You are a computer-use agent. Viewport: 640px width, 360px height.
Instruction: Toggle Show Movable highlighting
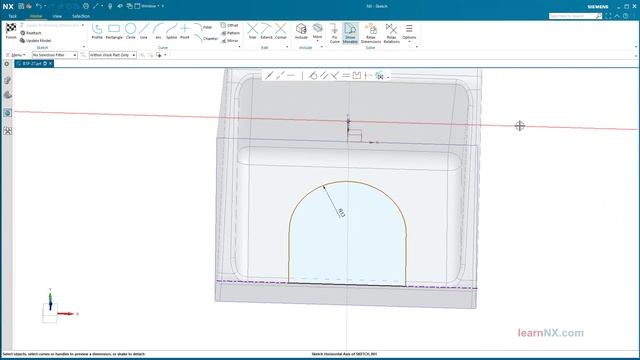(x=350, y=33)
